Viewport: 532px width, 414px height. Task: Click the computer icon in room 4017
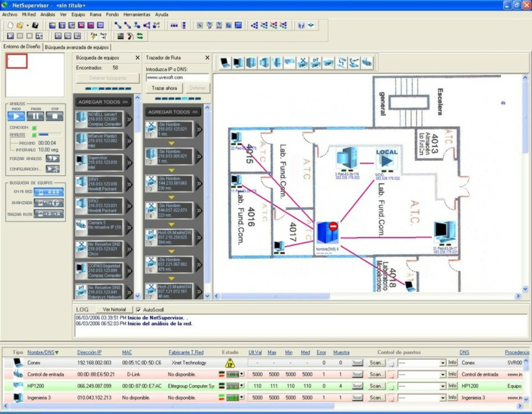tap(279, 246)
